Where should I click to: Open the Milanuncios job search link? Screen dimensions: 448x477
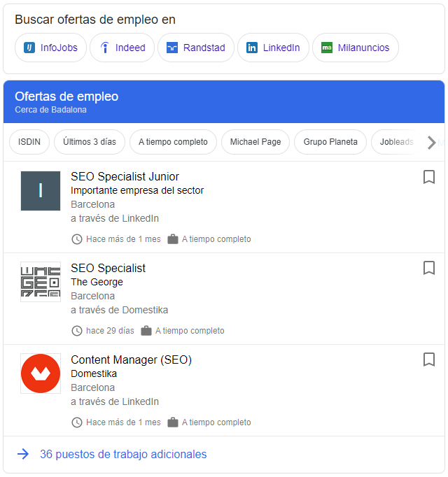(x=356, y=48)
